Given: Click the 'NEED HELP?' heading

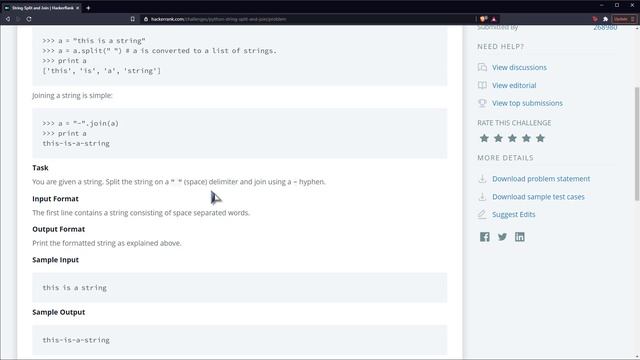Looking at the screenshot, I should (x=500, y=47).
